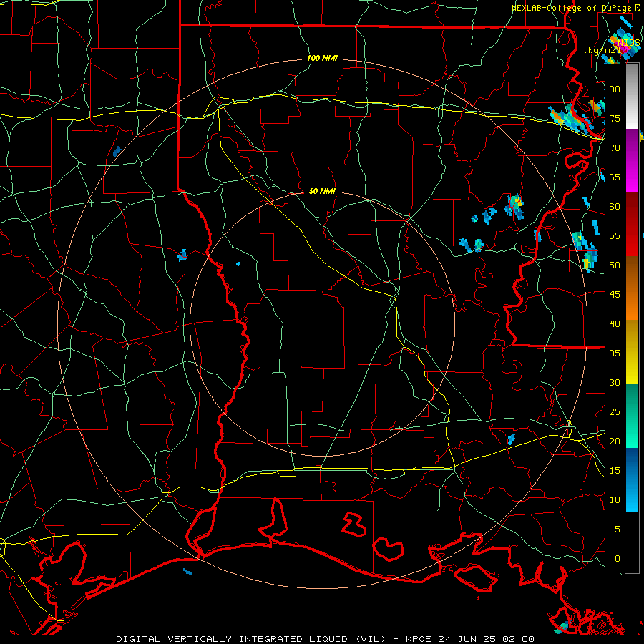The height and width of the screenshot is (644, 644).
Task: Select the 45 tick label on the color scale
Action: coord(615,295)
